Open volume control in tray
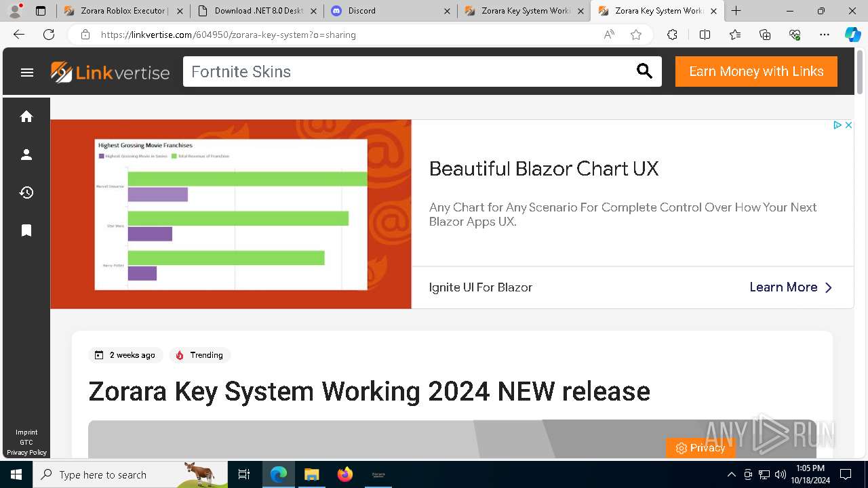Screen dimensions: 868x488 [x=781, y=474]
